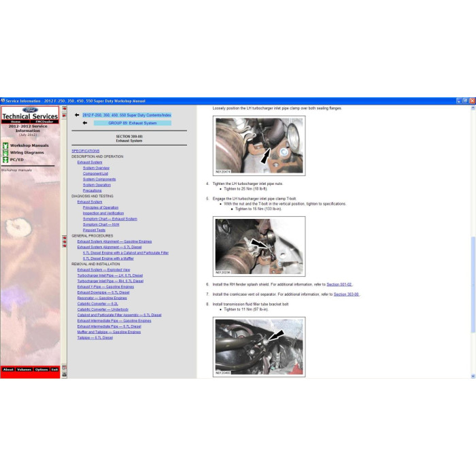Click back arrow beside Super Duty Contents/Index
Viewport: 476px width, 476px height.
pos(77,115)
